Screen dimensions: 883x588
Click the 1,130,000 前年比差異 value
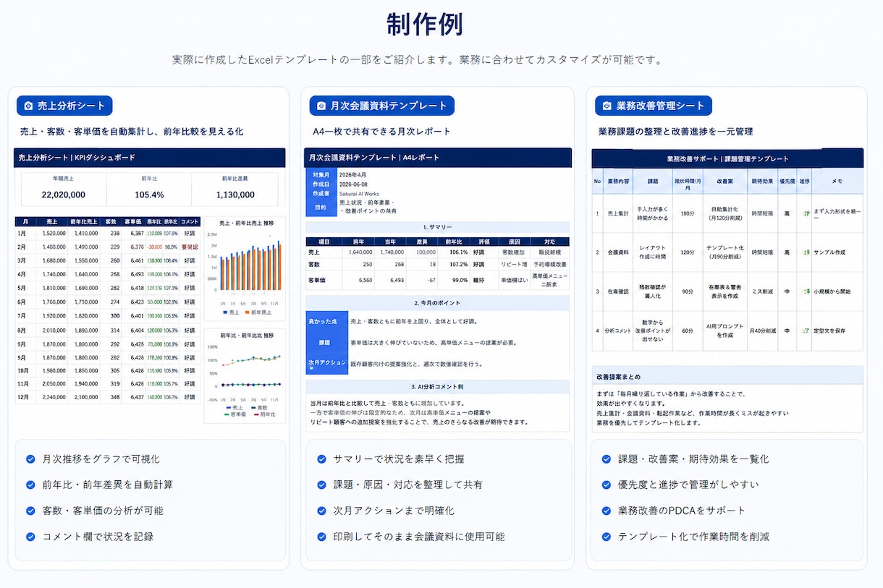[235, 195]
